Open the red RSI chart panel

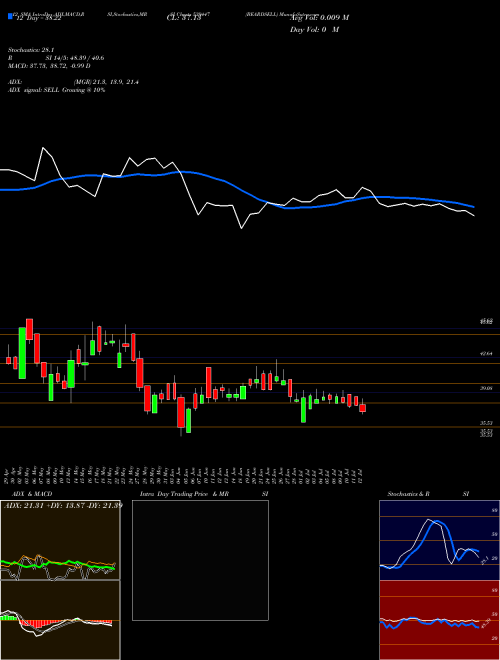(x=439, y=620)
